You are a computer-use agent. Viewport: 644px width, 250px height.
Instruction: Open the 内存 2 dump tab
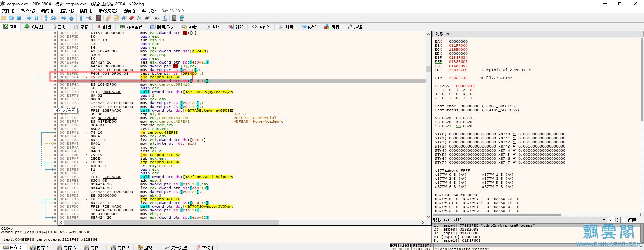(39, 247)
